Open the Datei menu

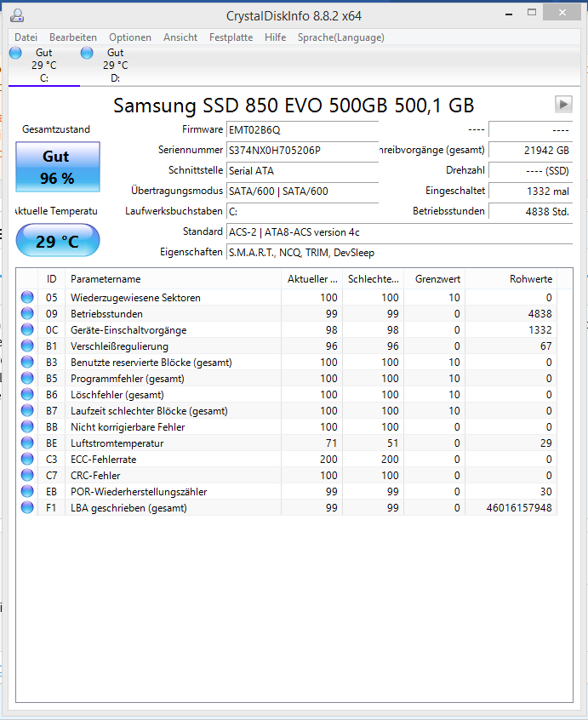26,37
